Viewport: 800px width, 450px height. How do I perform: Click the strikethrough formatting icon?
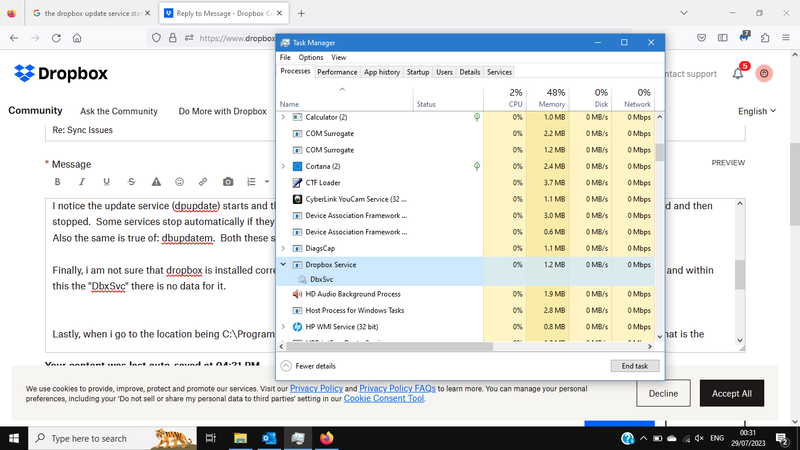coord(130,182)
